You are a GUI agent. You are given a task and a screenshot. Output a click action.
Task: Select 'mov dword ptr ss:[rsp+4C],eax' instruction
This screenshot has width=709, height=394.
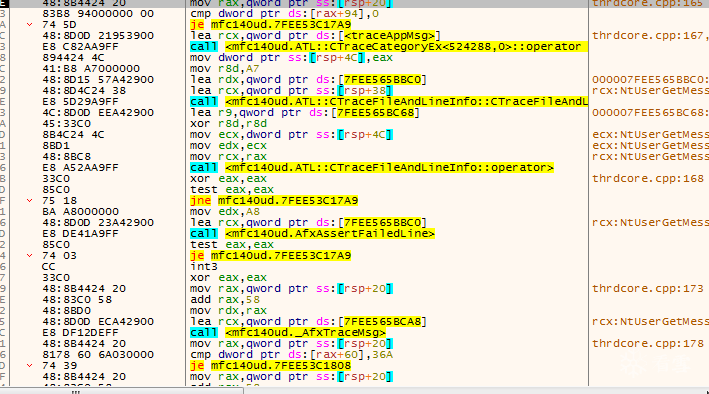(x=292, y=57)
